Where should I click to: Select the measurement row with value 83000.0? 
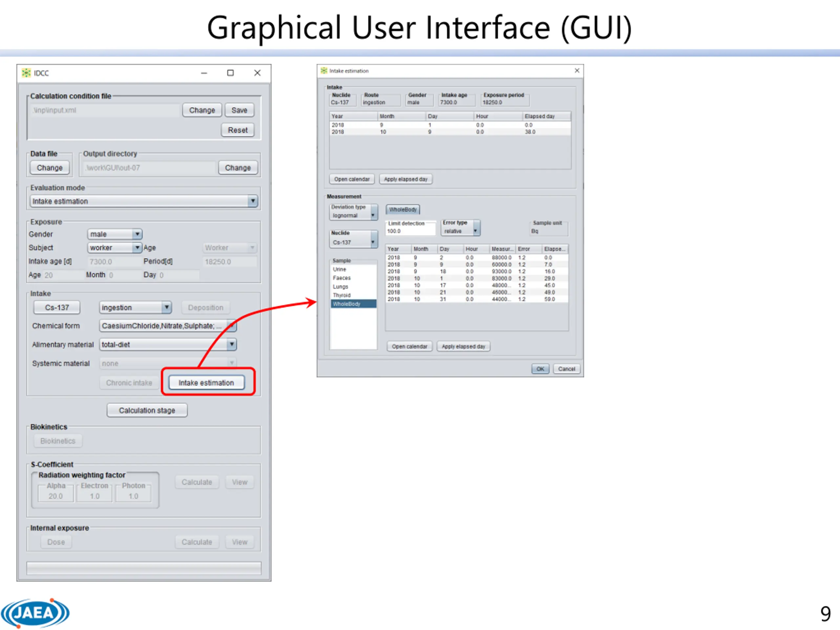pos(477,278)
